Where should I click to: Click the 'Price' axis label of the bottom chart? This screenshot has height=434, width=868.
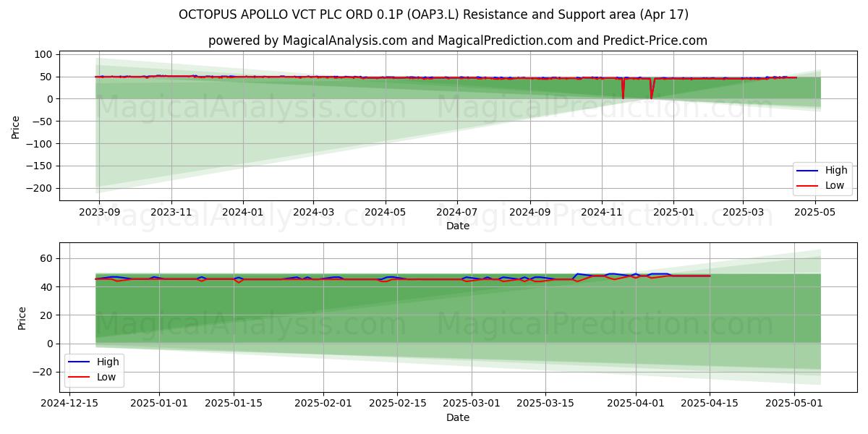(x=22, y=318)
